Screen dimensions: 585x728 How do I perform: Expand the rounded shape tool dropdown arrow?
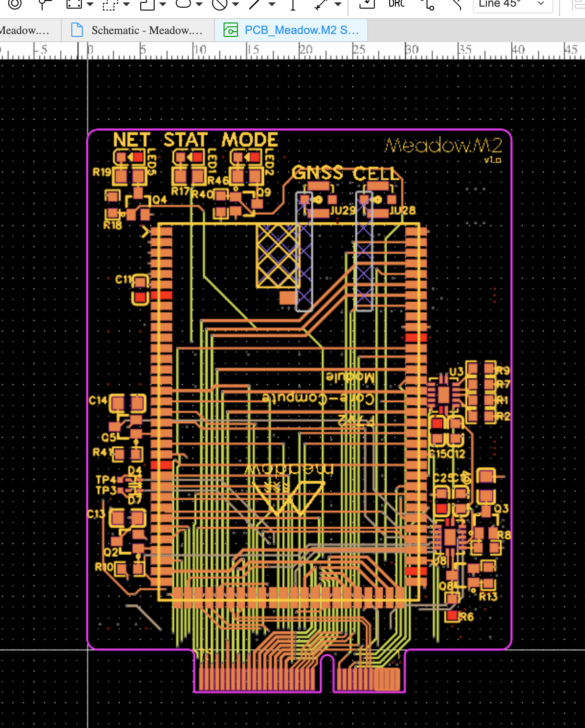tap(199, 4)
